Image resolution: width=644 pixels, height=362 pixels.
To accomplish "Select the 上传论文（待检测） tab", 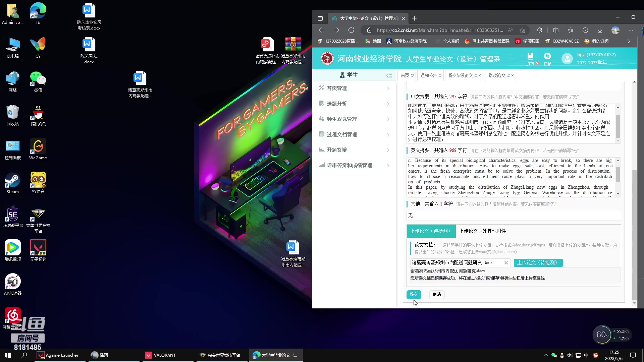I will click(431, 231).
